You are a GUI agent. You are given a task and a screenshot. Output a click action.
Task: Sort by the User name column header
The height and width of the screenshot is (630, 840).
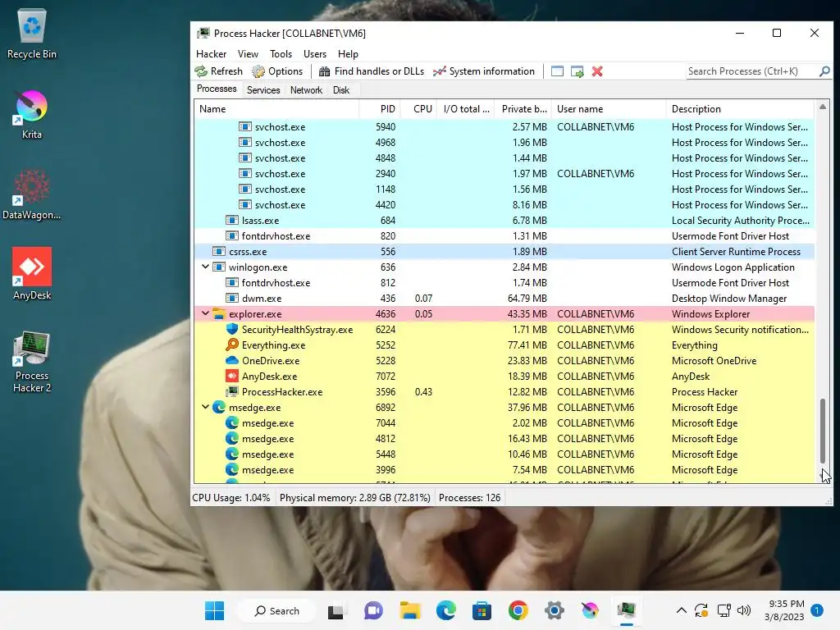pyautogui.click(x=609, y=109)
